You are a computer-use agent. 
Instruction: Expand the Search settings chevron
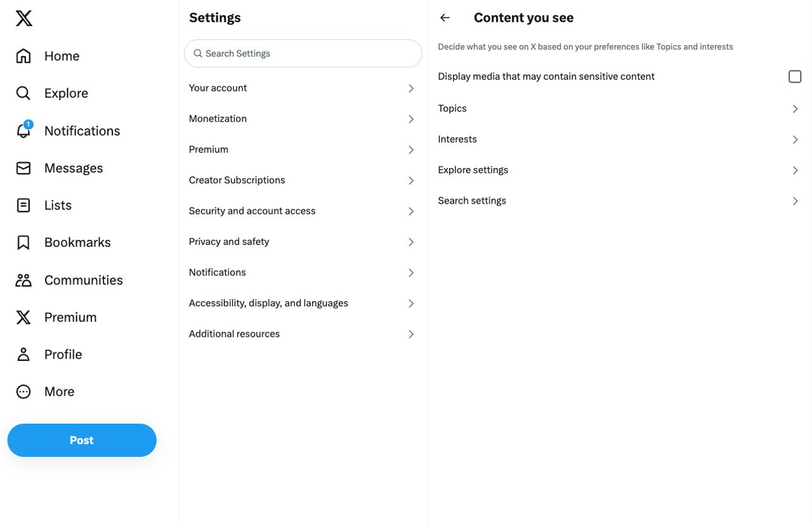pos(795,201)
